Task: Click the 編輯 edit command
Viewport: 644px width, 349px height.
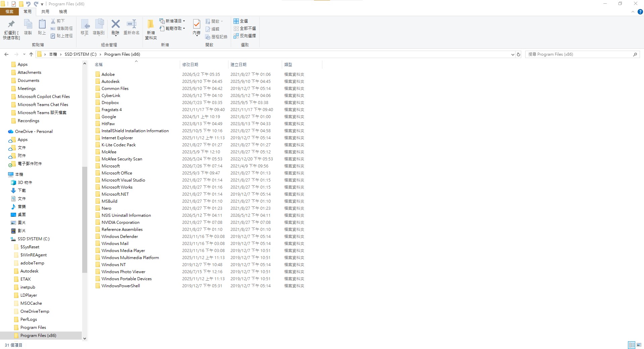Action: 212,29
